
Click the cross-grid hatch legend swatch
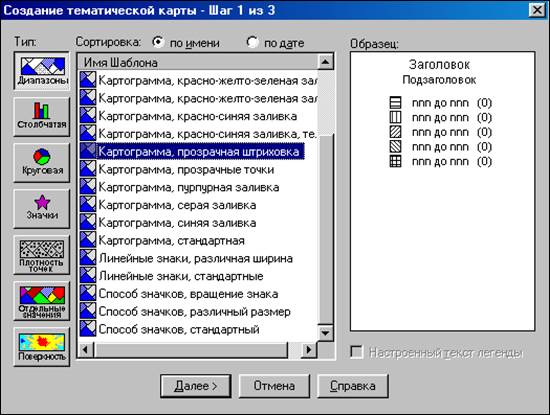396,161
